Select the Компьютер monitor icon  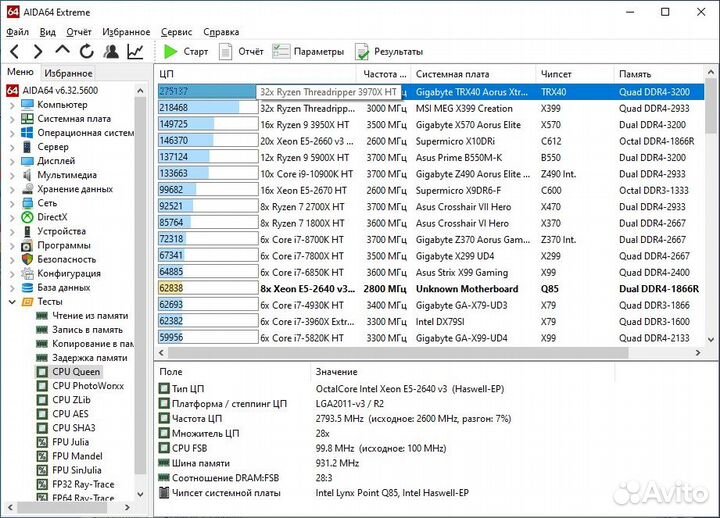coord(28,105)
